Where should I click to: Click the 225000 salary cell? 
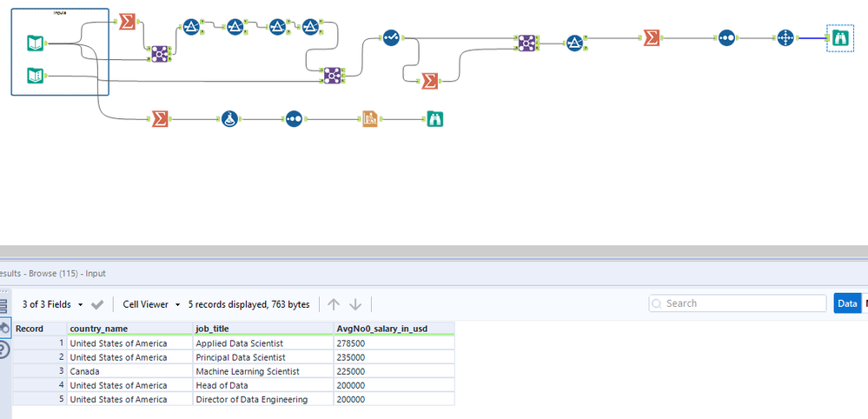pos(394,371)
